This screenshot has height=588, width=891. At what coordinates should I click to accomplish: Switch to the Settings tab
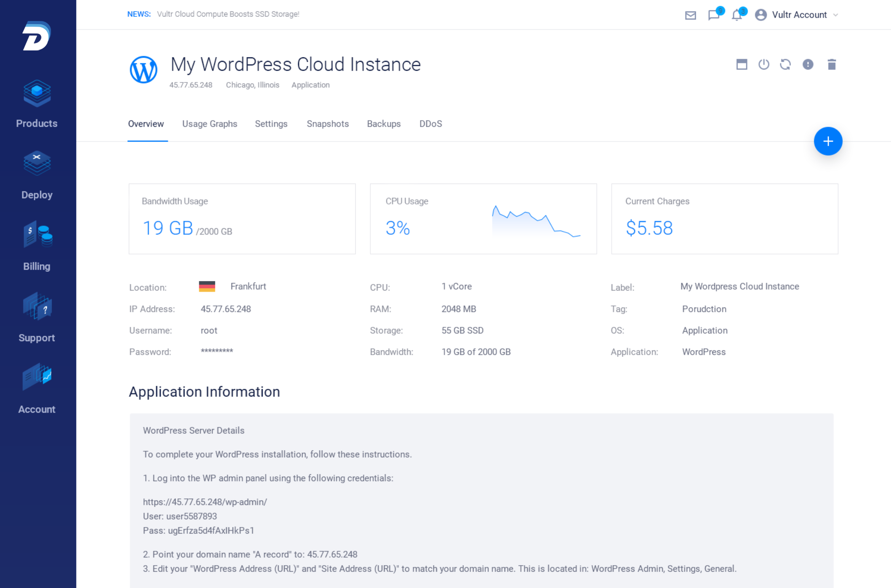point(271,124)
